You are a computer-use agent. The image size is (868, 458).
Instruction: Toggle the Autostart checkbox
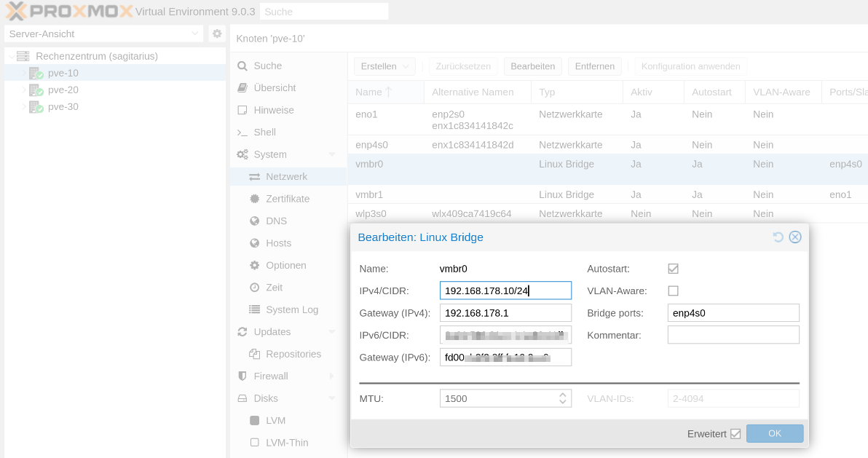coord(673,269)
